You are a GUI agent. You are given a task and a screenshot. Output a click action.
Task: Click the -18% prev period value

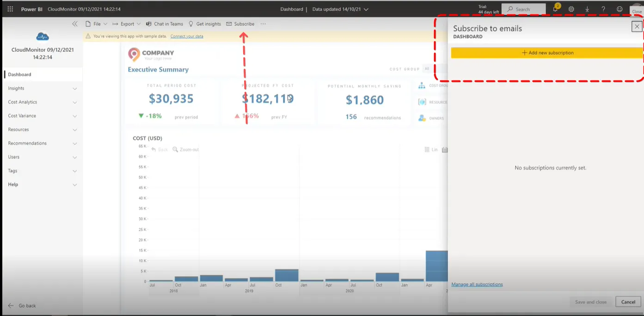(153, 116)
